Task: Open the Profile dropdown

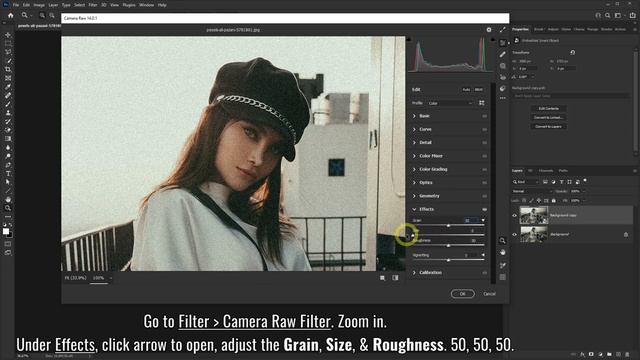Action: coord(450,103)
